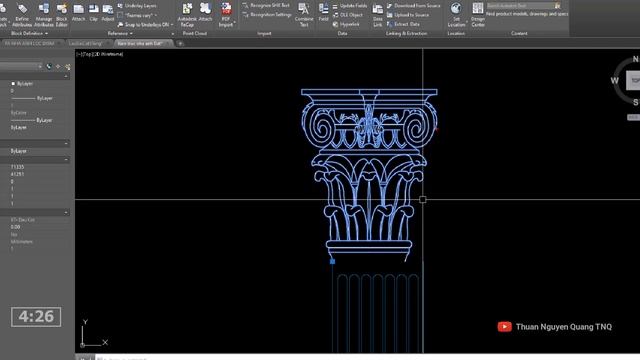This screenshot has height=360, width=640.
Task: Expand the Block Definition panel
Action: [x=29, y=33]
